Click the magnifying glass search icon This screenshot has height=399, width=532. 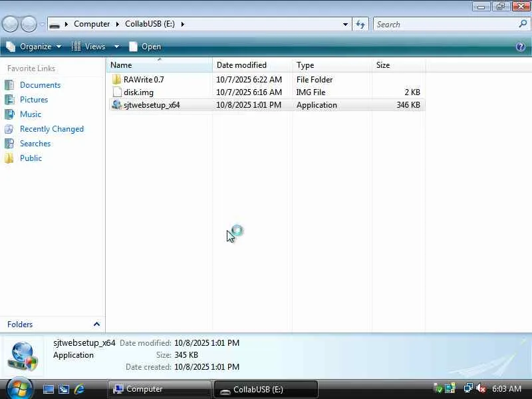pyautogui.click(x=523, y=24)
